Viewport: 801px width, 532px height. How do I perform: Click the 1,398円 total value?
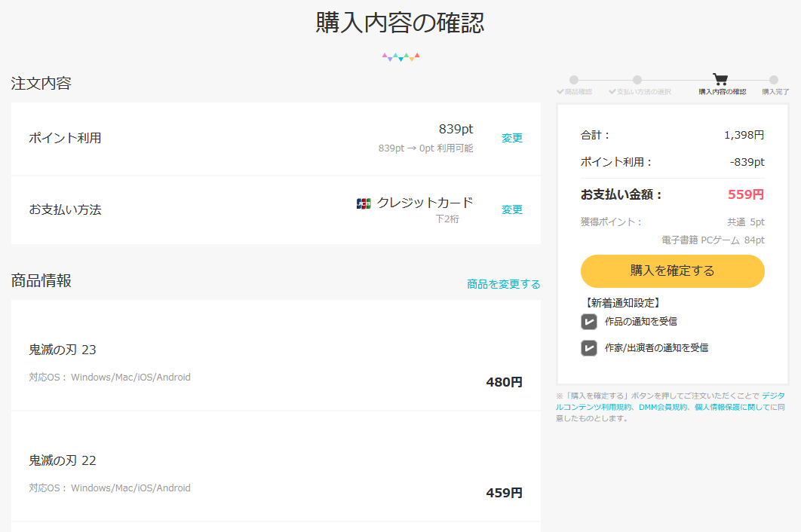[x=744, y=136]
